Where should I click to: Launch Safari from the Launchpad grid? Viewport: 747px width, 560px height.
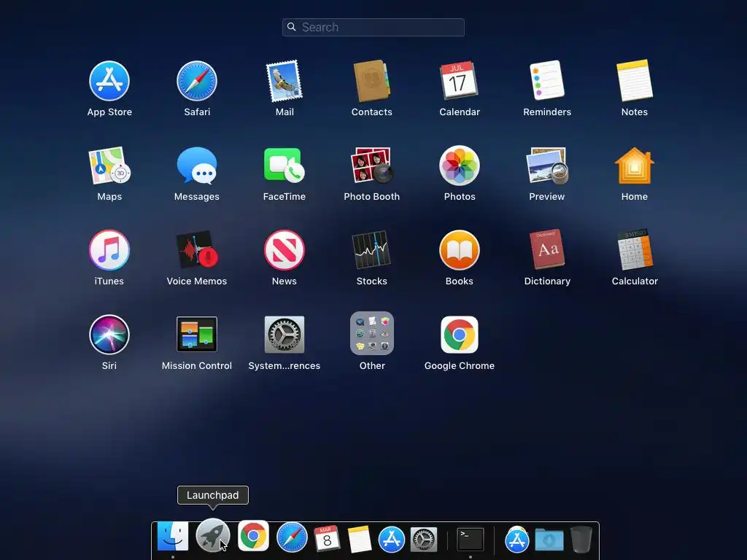(197, 81)
